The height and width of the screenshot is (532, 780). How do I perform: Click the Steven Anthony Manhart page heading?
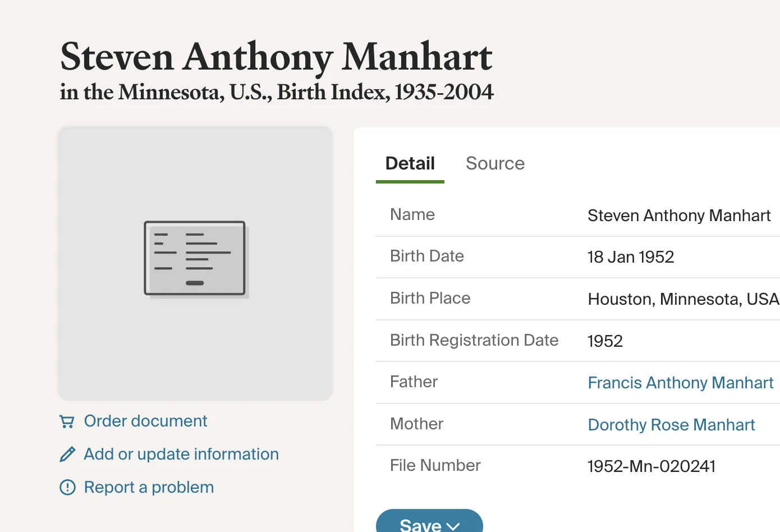tap(276, 57)
